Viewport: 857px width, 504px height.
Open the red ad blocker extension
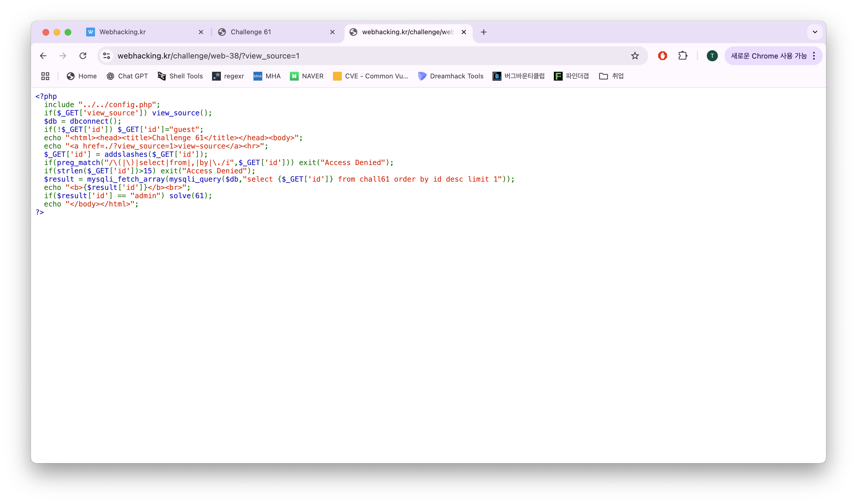[662, 56]
